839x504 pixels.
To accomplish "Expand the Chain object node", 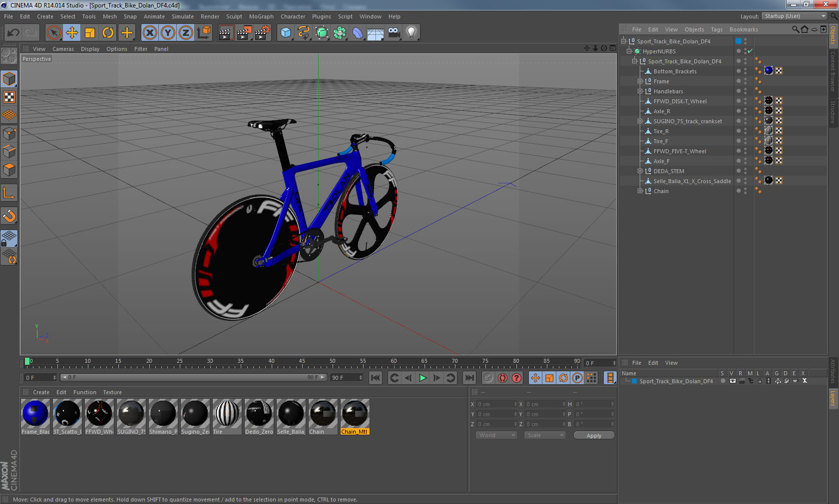I will [x=640, y=191].
